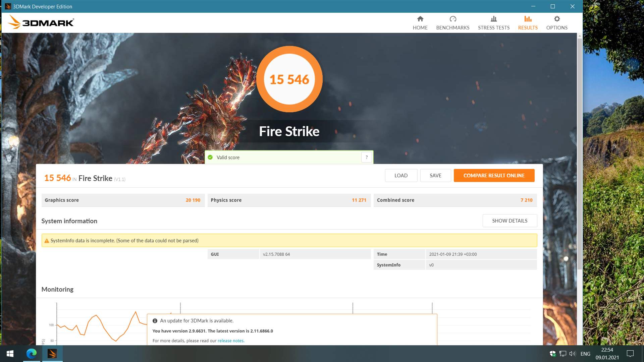The image size is (644, 362).
Task: Open the notification center icon
Action: click(630, 354)
